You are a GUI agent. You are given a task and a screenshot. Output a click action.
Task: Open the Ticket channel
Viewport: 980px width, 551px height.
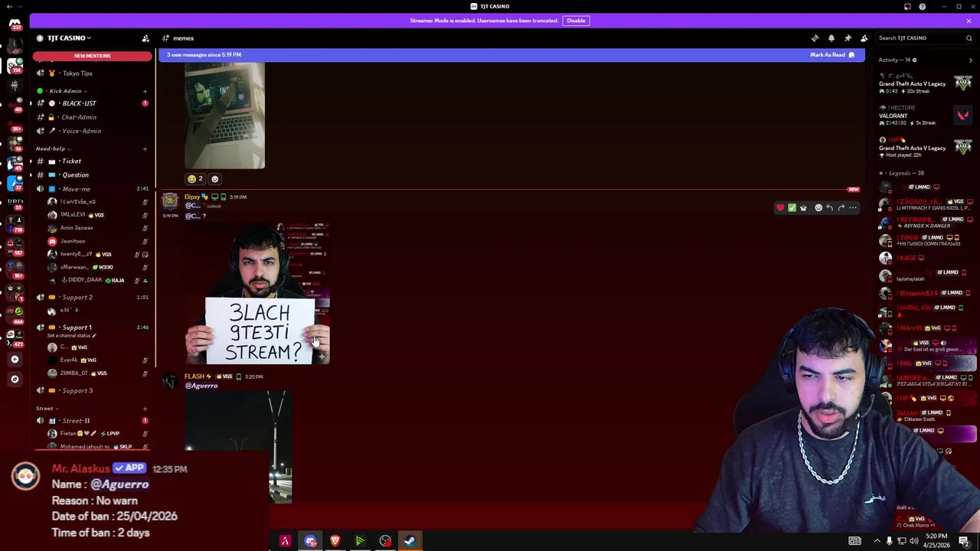click(x=92, y=161)
